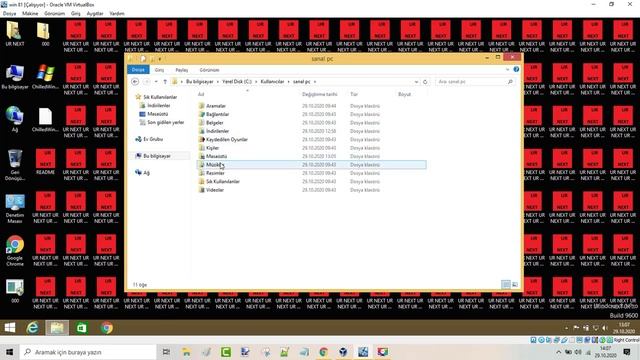The image size is (640, 360).
Task: Select the İndirilenler folder in the file list
Action: 217,131
